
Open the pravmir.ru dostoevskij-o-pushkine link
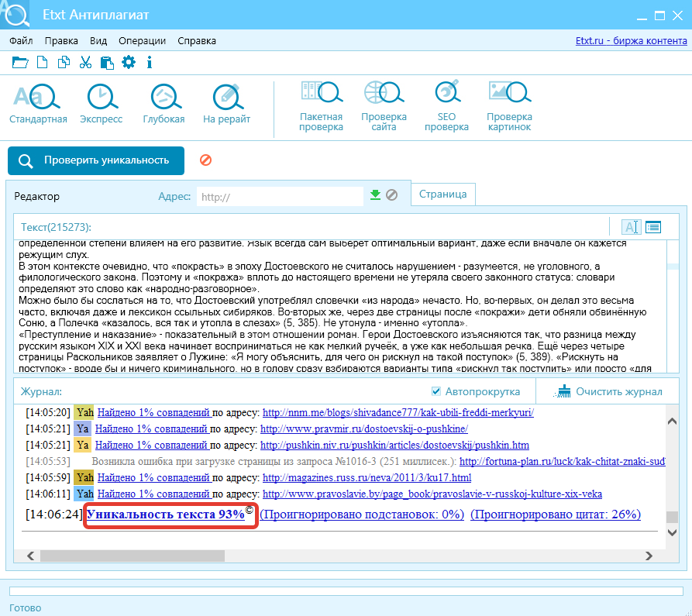364,429
